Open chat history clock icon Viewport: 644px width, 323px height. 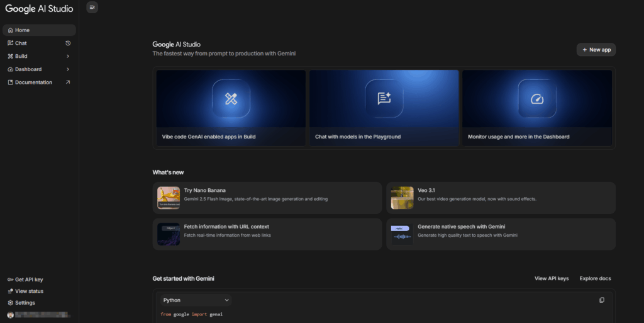click(68, 43)
